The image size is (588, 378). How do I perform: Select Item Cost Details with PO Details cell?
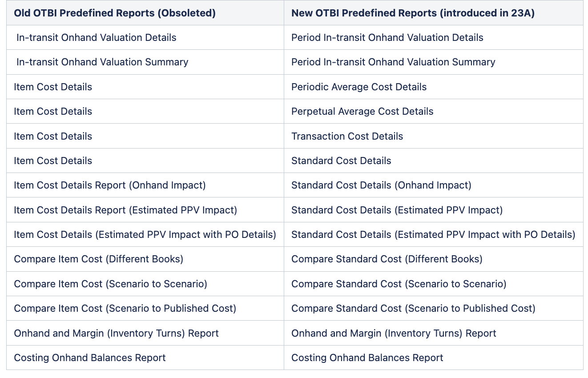point(145,234)
